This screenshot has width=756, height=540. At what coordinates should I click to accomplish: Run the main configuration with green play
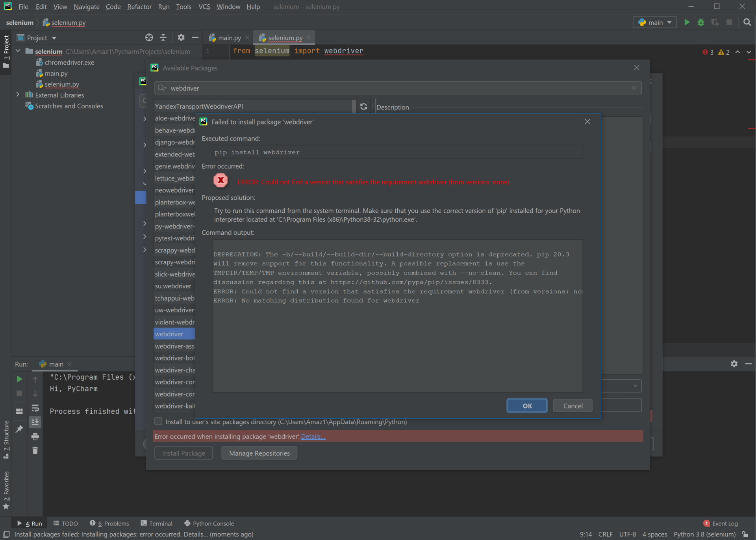tap(687, 22)
